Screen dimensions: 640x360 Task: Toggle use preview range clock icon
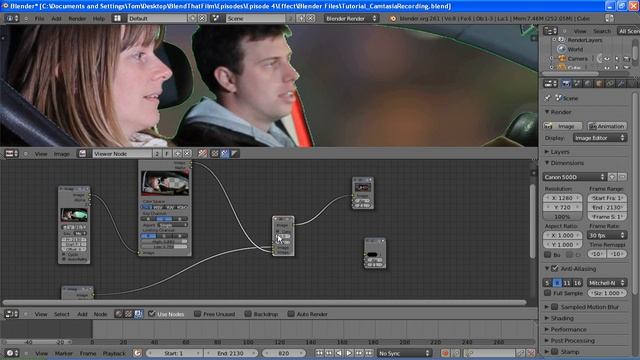coord(138,353)
